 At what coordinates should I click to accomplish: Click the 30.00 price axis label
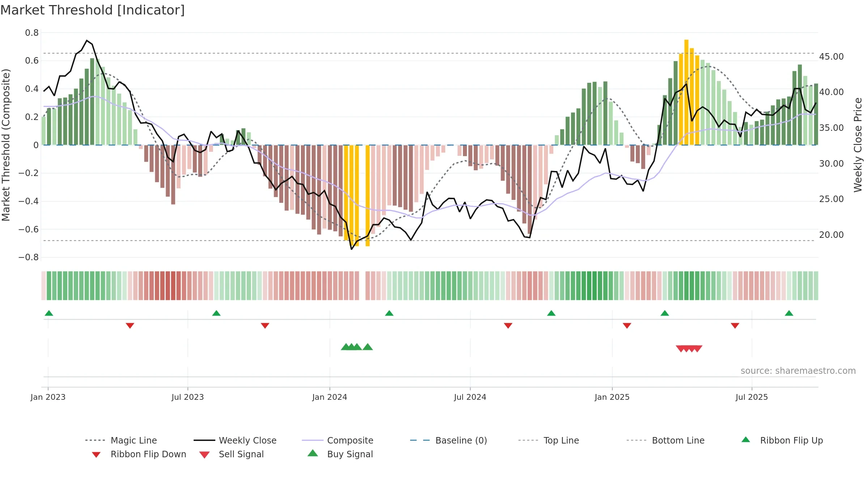click(x=831, y=164)
